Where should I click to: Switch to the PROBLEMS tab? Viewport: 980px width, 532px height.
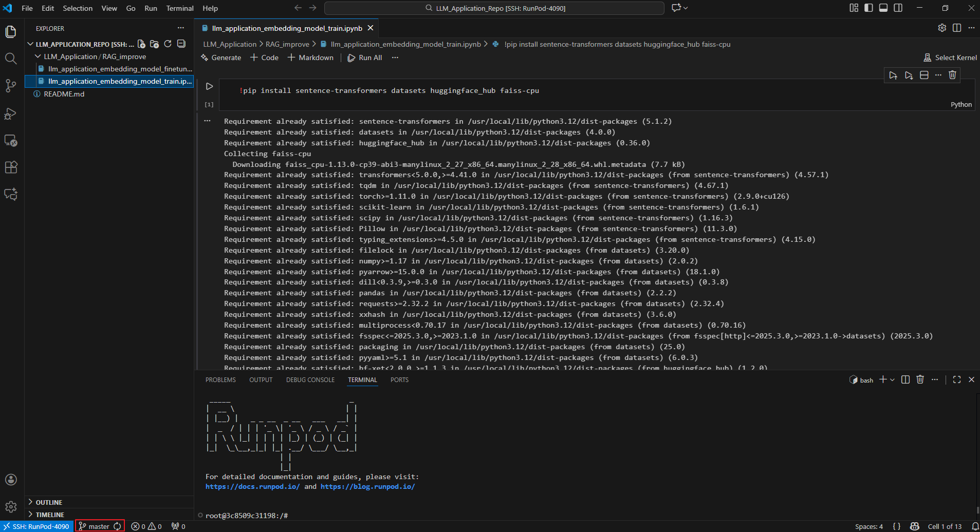[220, 380]
